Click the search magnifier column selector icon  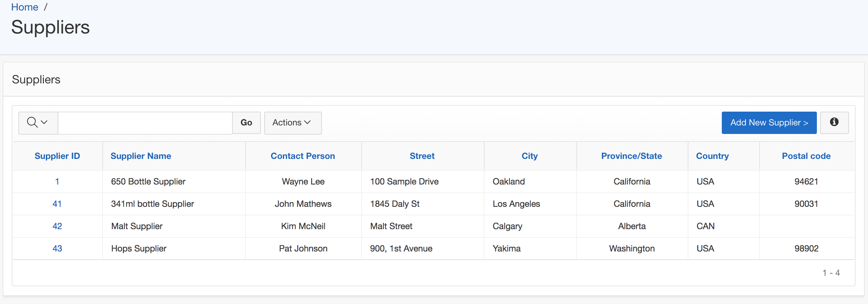coord(37,122)
